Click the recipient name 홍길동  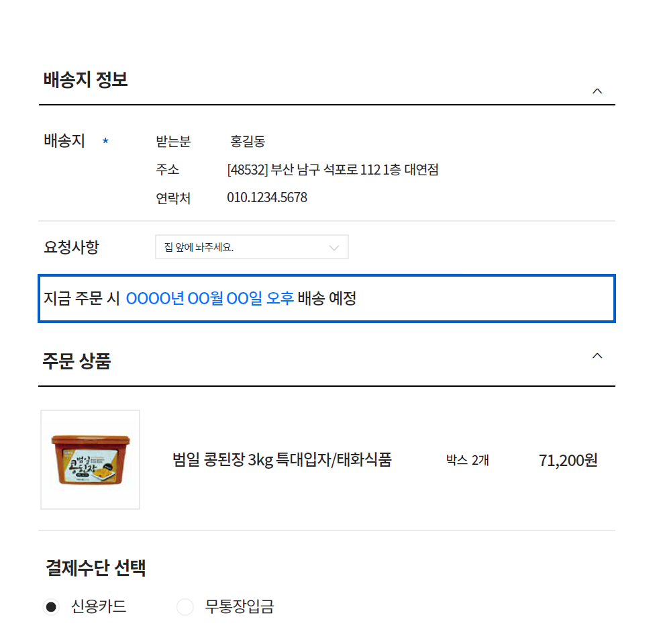(248, 142)
